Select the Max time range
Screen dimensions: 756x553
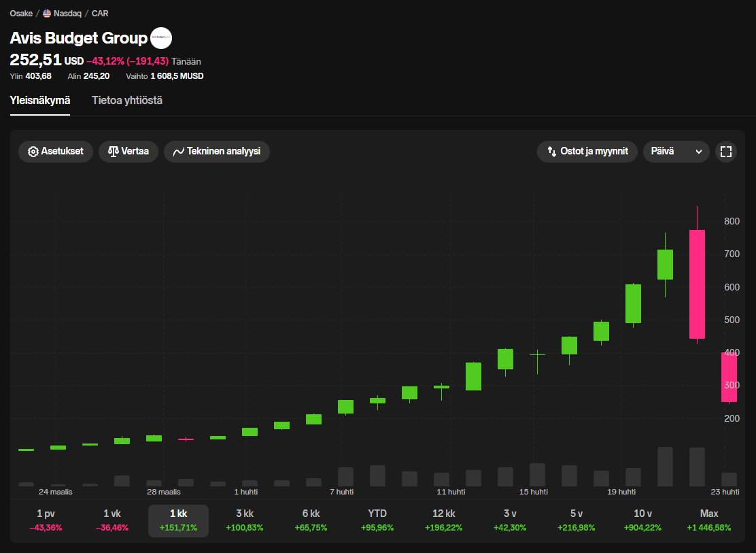pyautogui.click(x=708, y=520)
